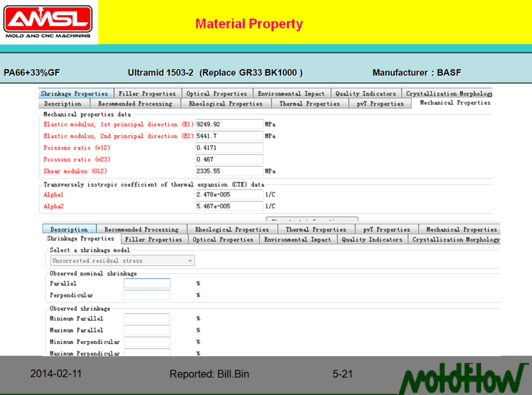Open Crystallization Morphology tab in upper panel
The height and width of the screenshot is (395, 532).
coord(448,94)
